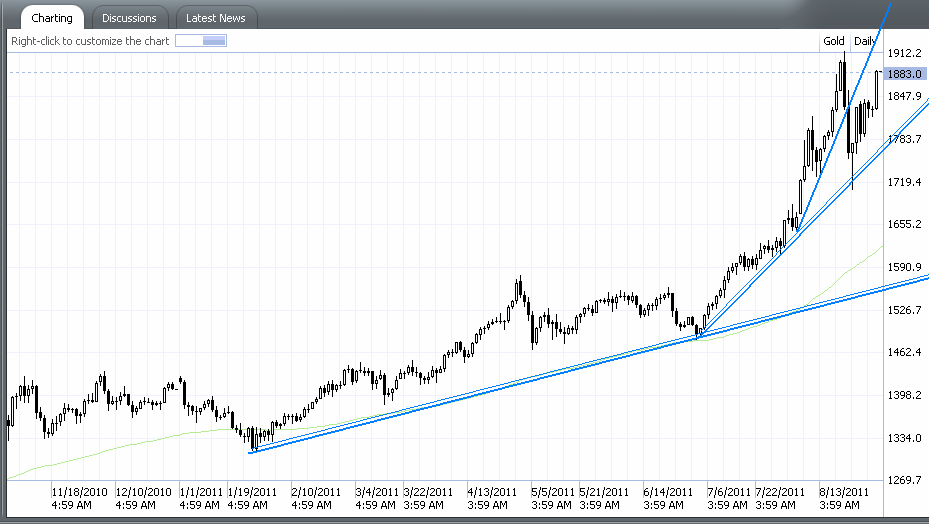Click the 7/6/2011 date axis label
This screenshot has height=524, width=929.
[x=728, y=493]
